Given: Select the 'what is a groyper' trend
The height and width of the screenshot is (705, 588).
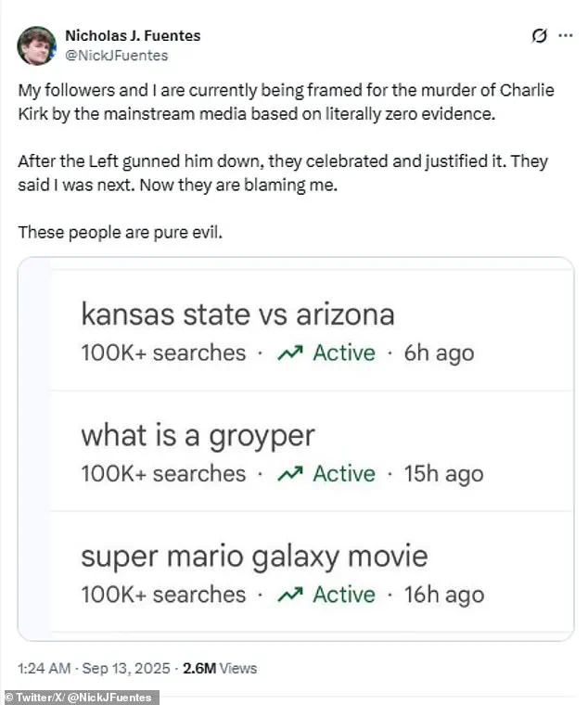Looking at the screenshot, I should pos(198,435).
